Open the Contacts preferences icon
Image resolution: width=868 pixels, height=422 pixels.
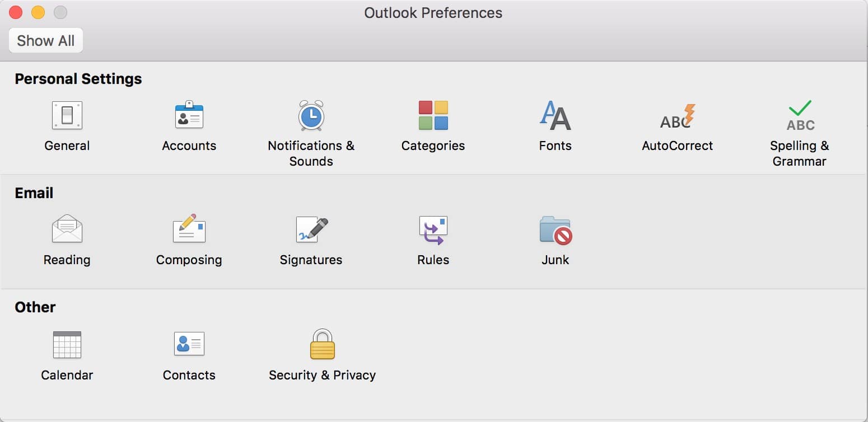(x=189, y=344)
